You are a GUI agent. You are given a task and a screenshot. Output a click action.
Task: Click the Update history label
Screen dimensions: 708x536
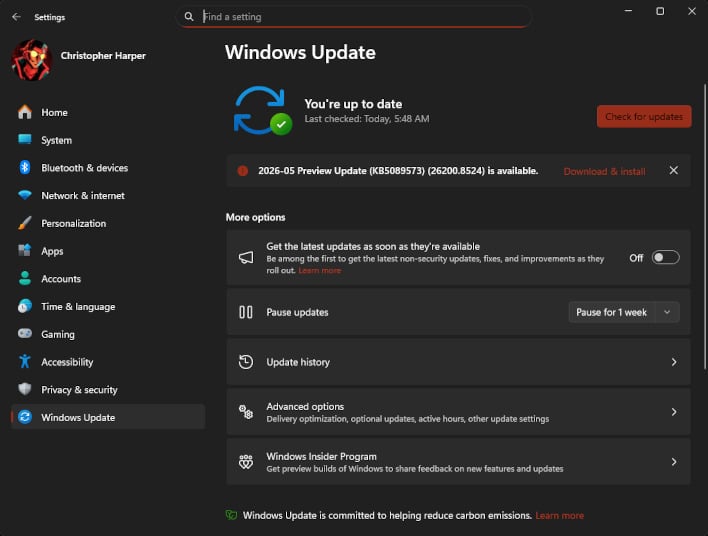(298, 362)
